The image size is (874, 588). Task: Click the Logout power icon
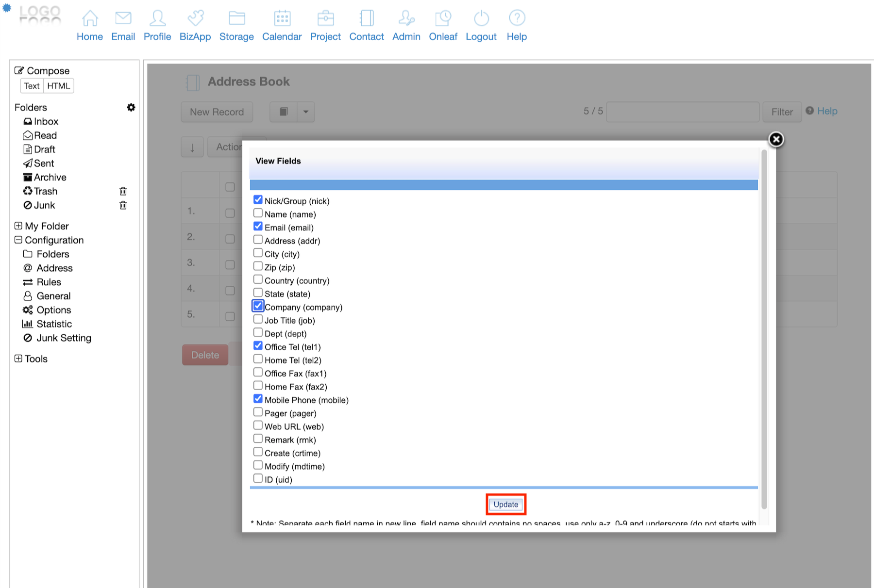(x=481, y=18)
